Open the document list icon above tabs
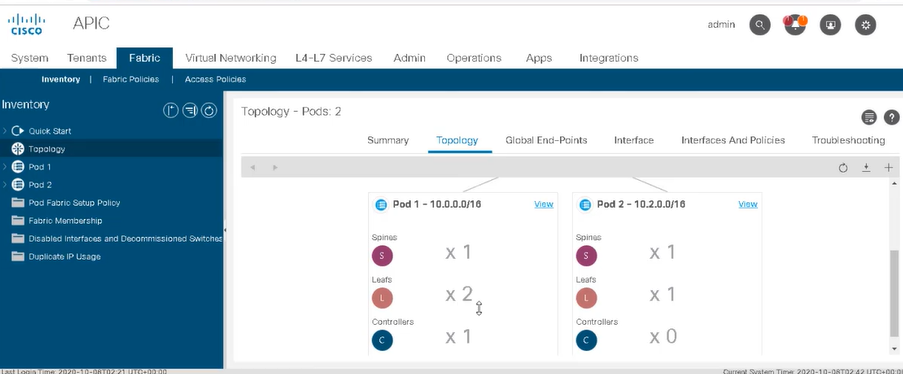The height and width of the screenshot is (374, 903). (x=869, y=117)
